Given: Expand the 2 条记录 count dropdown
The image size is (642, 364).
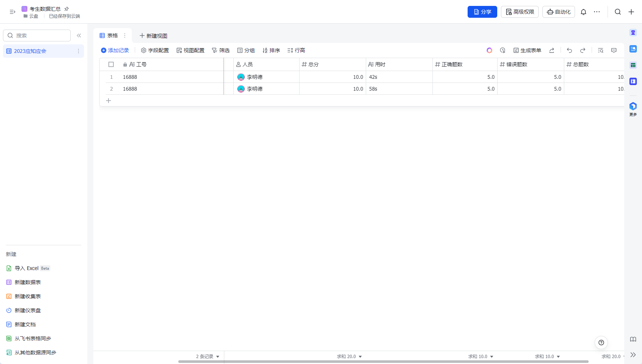Looking at the screenshot, I should pyautogui.click(x=208, y=357).
